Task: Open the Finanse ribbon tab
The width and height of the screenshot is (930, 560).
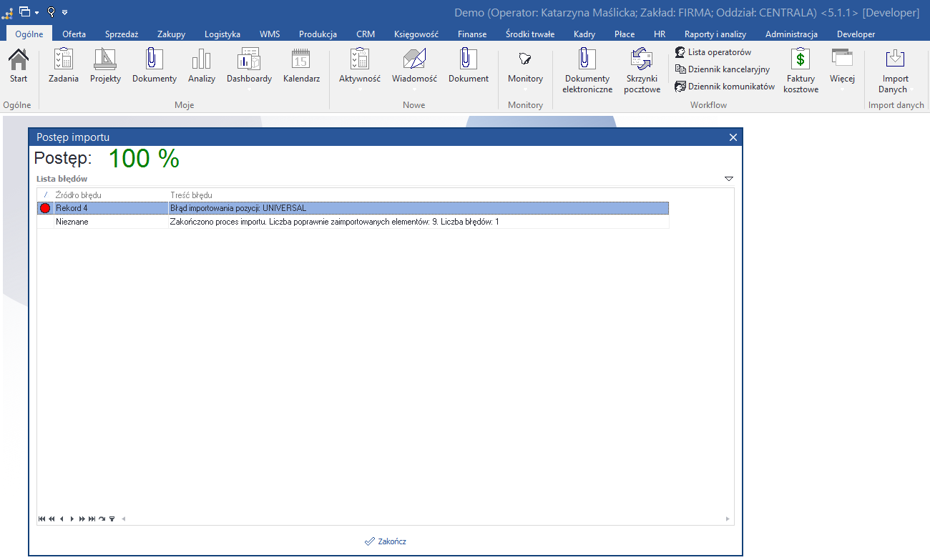Action: (472, 34)
